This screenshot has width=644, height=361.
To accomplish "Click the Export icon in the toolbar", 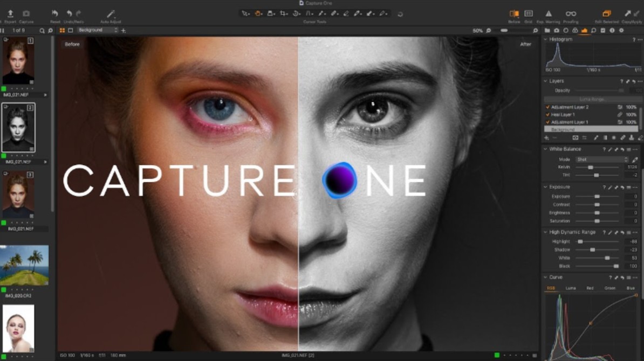I will point(10,13).
